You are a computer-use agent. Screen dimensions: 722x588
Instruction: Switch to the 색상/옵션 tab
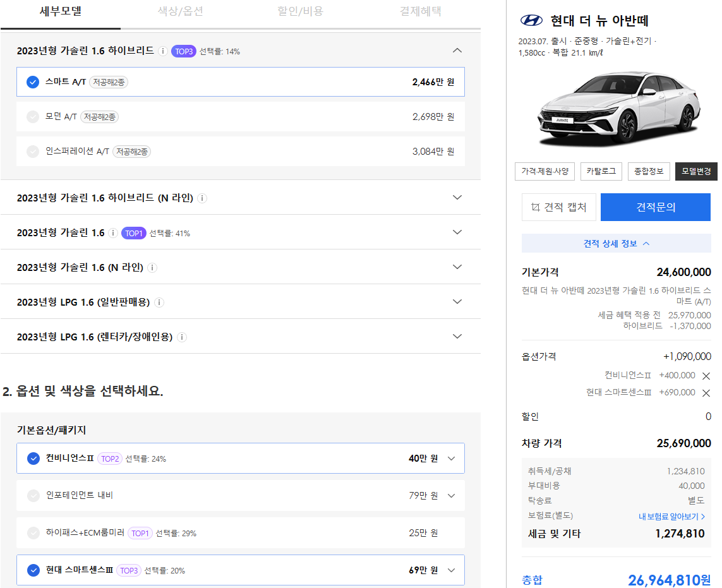(181, 11)
